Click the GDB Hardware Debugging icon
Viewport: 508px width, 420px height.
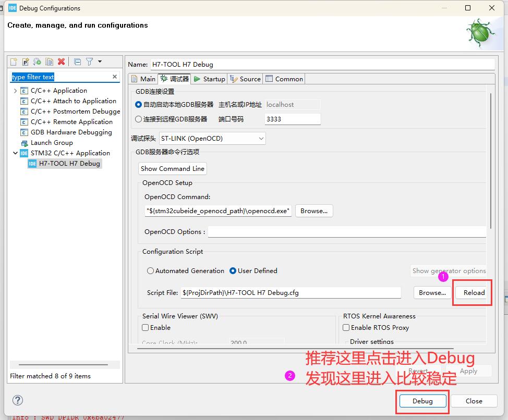pos(24,132)
